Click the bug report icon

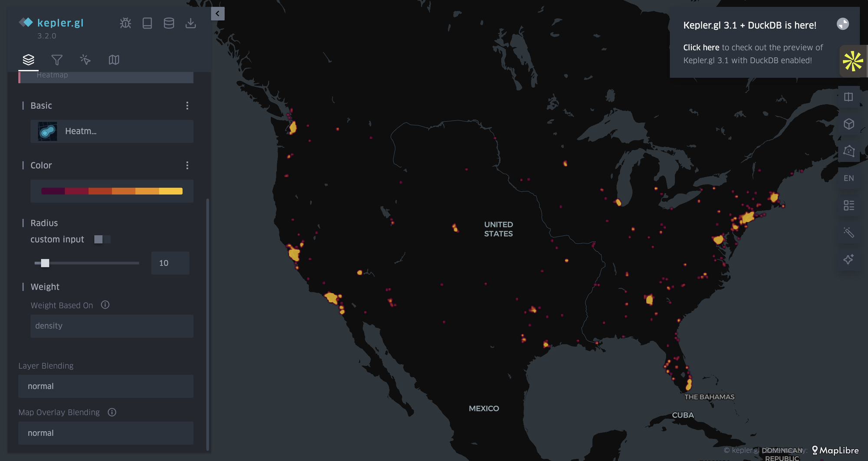(125, 23)
